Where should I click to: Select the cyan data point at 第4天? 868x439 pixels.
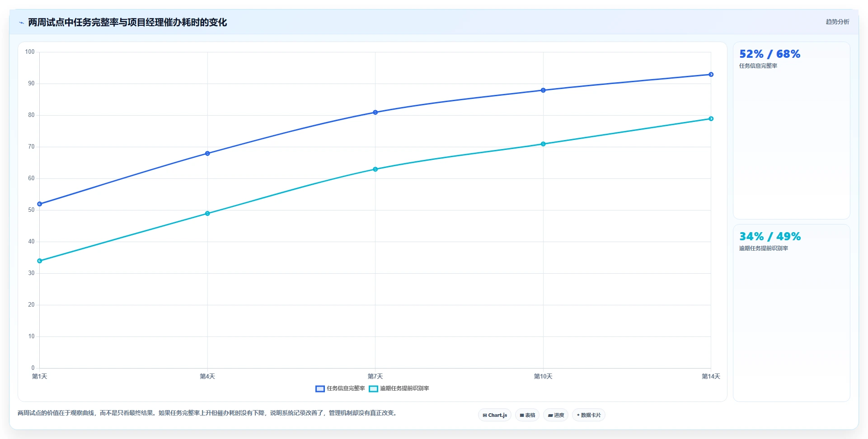coord(207,214)
